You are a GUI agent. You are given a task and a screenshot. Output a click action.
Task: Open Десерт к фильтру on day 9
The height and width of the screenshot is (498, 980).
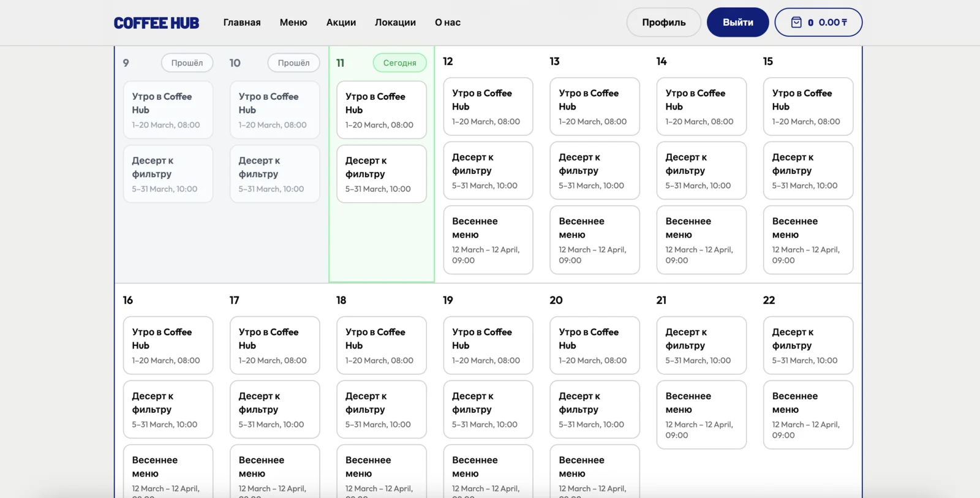[168, 173]
